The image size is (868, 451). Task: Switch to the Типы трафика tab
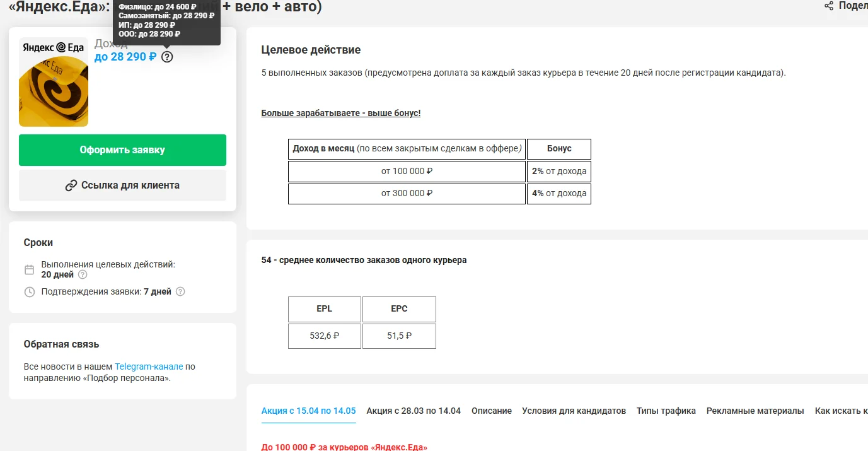[x=666, y=411]
